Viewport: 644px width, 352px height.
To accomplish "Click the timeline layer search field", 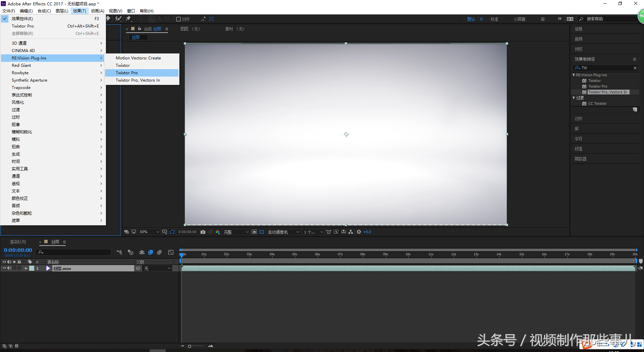I will click(74, 252).
